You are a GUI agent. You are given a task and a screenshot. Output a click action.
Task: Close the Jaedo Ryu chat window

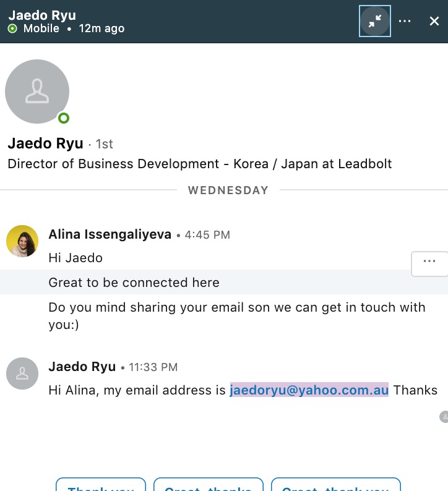tap(434, 21)
